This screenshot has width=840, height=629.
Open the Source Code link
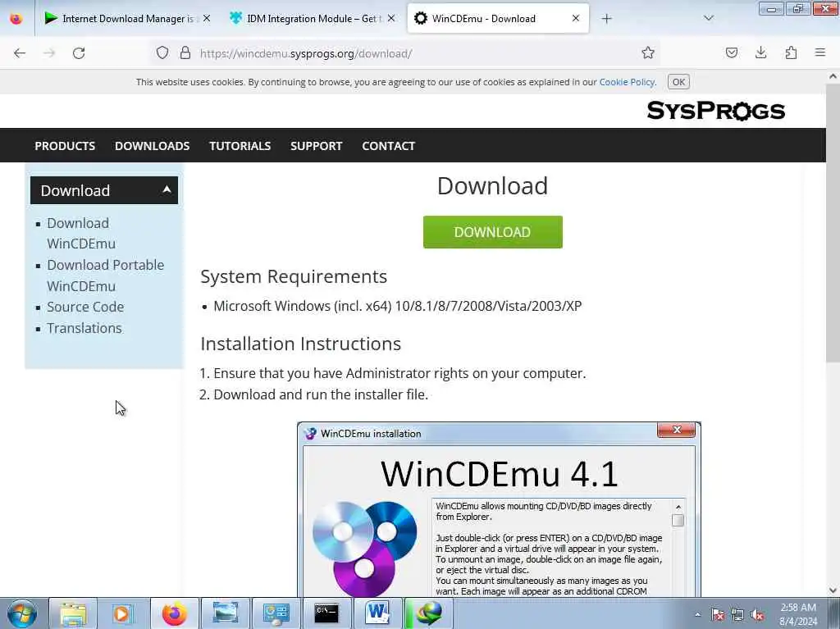85,307
